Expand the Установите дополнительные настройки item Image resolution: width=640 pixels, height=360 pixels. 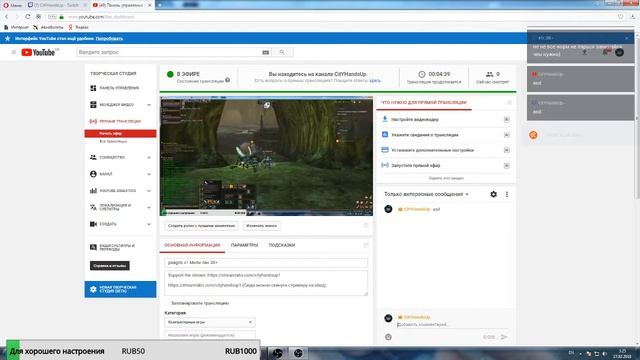point(507,150)
